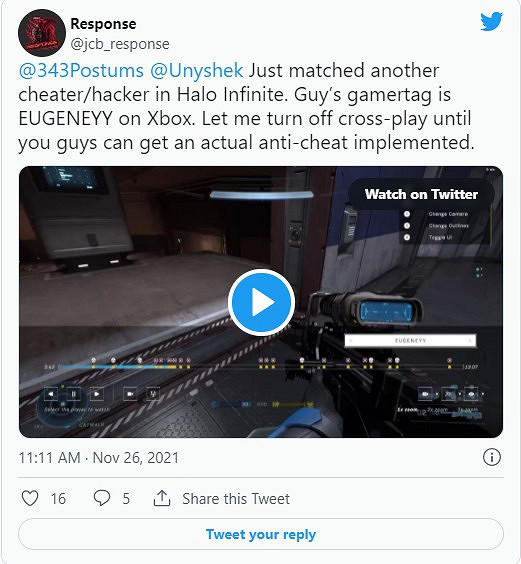
Task: Open replies via speech bubble icon
Action: click(102, 498)
